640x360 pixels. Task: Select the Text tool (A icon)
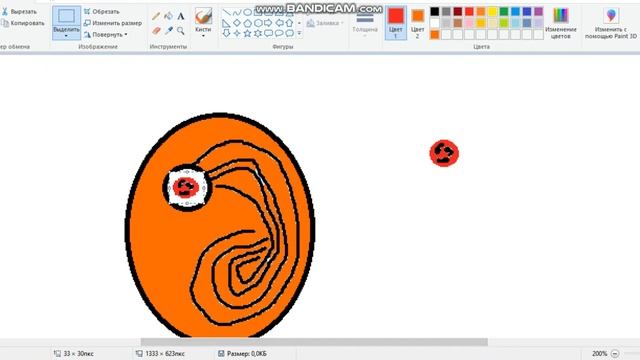click(x=180, y=16)
